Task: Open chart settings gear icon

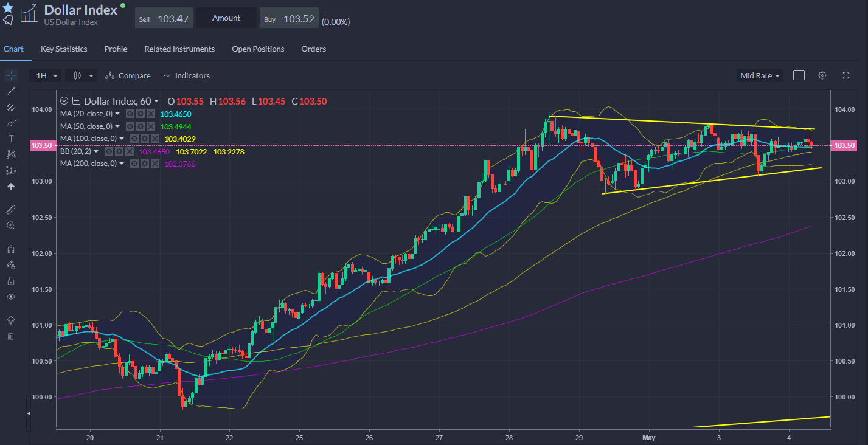Action: point(822,75)
